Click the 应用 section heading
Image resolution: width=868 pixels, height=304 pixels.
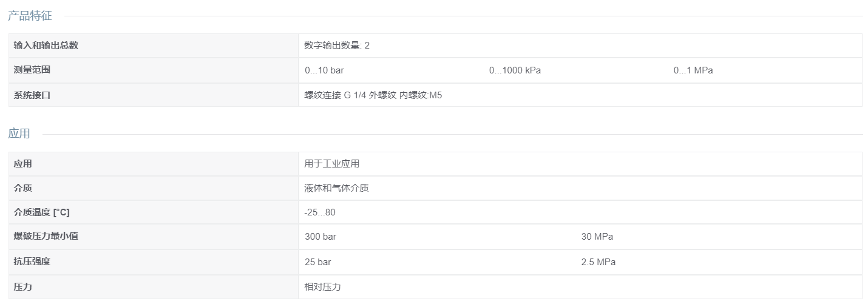19,134
